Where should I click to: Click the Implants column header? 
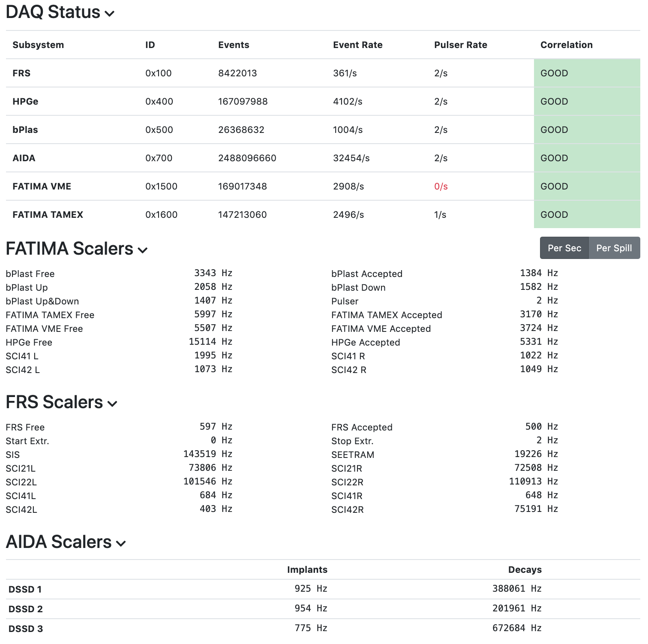pos(307,570)
